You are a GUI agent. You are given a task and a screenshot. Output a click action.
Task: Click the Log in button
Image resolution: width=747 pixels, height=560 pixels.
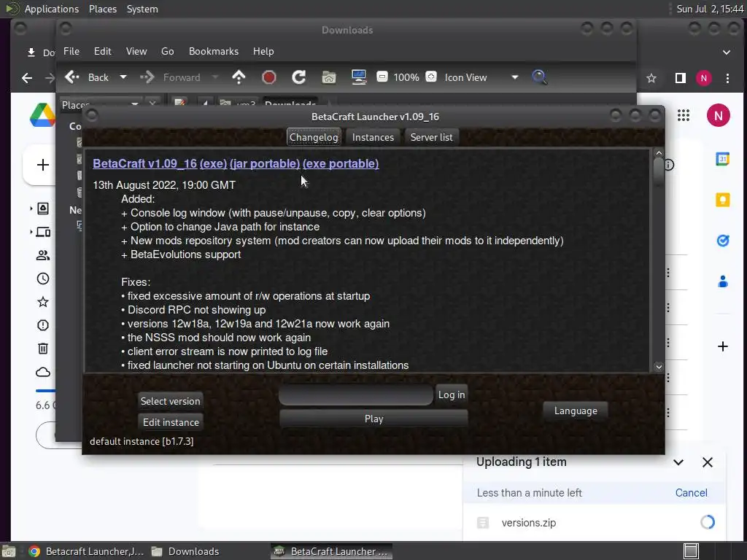451,394
